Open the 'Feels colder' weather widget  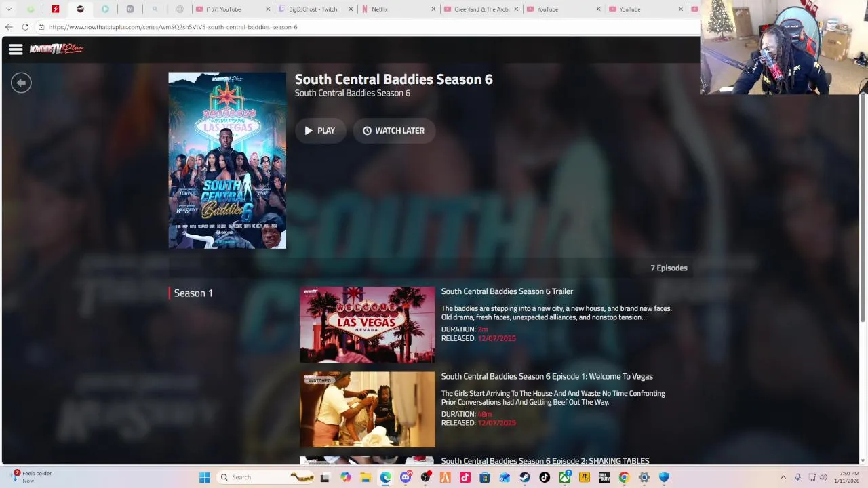point(31,477)
